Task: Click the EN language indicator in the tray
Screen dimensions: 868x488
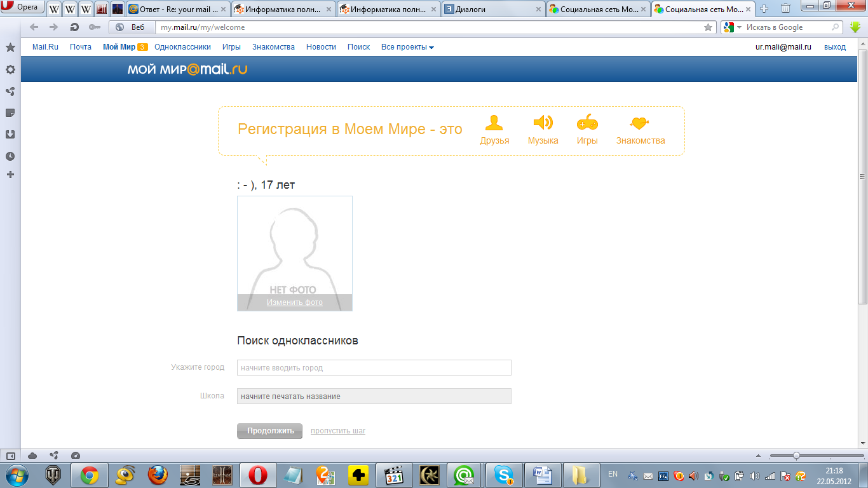Action: [x=613, y=474]
